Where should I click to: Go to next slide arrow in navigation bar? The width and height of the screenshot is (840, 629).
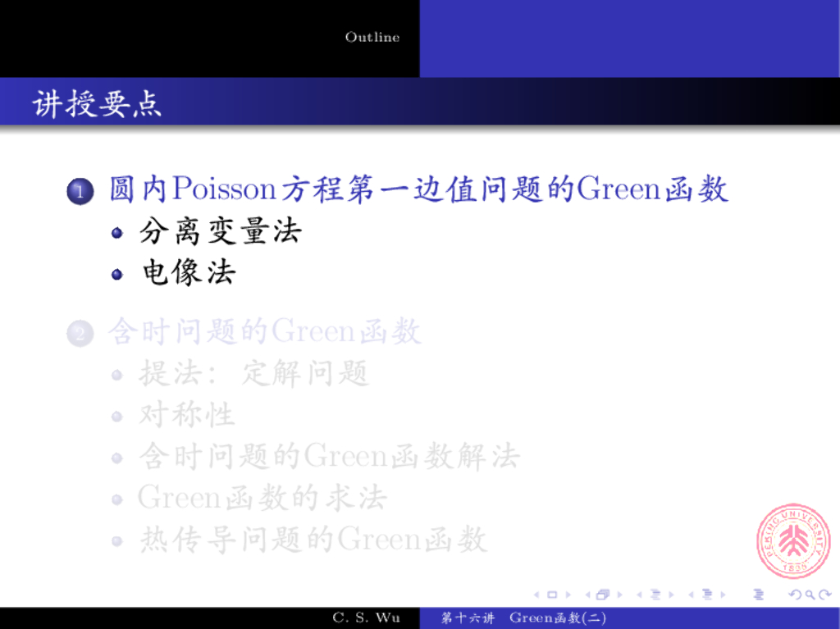point(568,595)
